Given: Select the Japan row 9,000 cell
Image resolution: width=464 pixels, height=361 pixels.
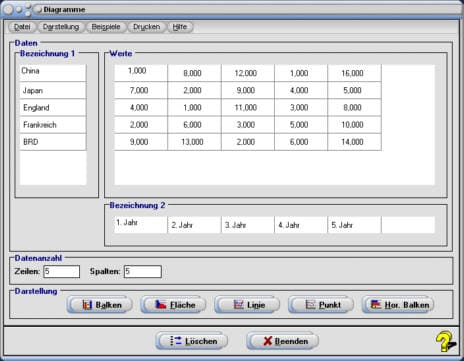Looking at the screenshot, I should tap(248, 90).
